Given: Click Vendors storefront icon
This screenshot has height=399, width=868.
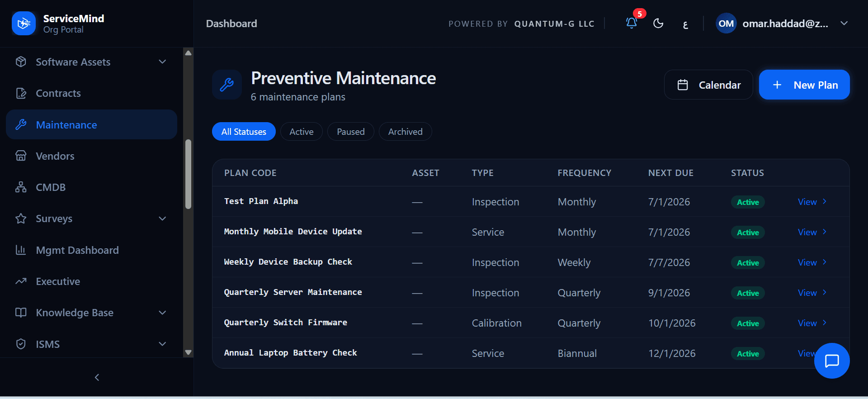Looking at the screenshot, I should (21, 156).
